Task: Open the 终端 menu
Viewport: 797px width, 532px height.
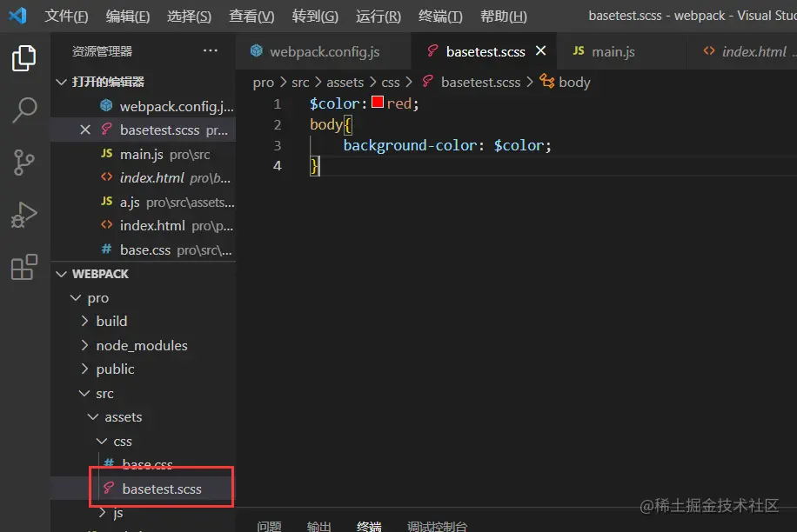Action: click(x=439, y=16)
